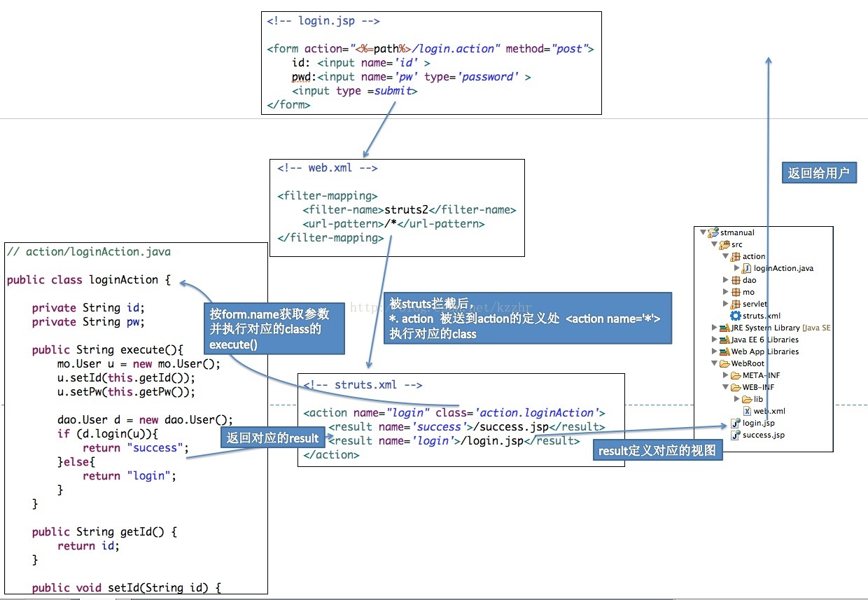
Task: Expand the loginAction.java node arrow
Action: [736, 268]
